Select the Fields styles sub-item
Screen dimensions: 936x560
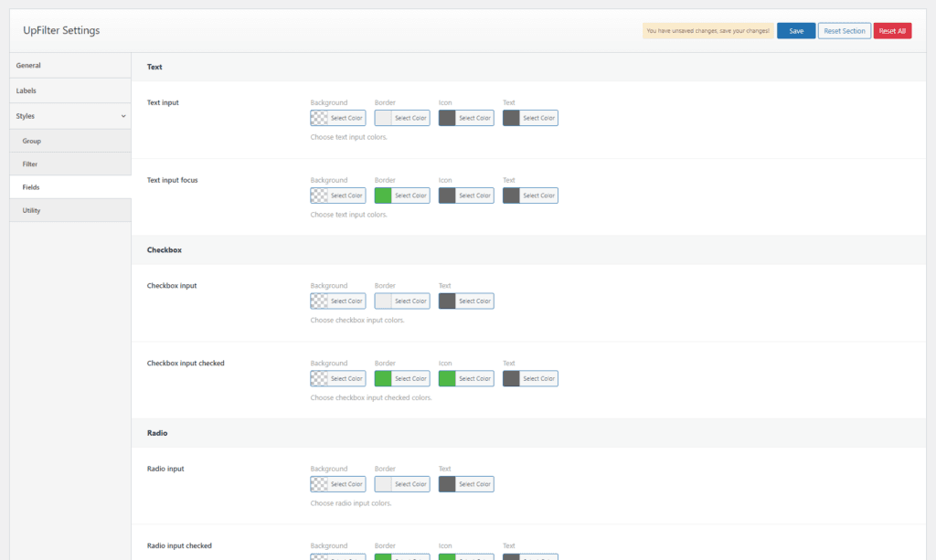(70, 187)
